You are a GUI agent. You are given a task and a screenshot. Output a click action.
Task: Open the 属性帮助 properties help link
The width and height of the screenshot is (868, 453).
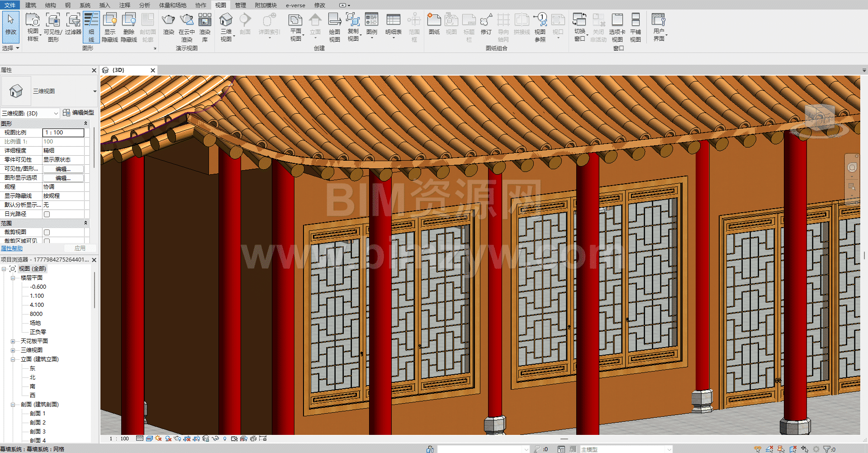[x=12, y=248]
